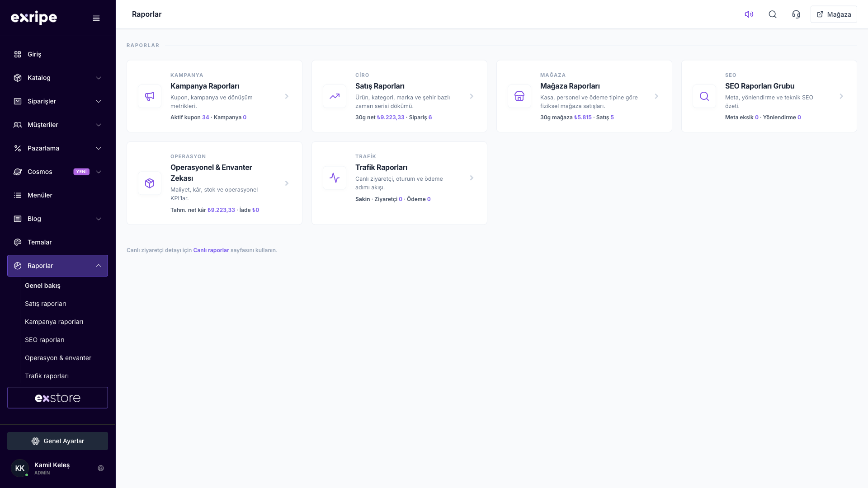This screenshot has height=488, width=868.
Task: Click the YENİ badge next to Cosmos
Action: coord(81,172)
